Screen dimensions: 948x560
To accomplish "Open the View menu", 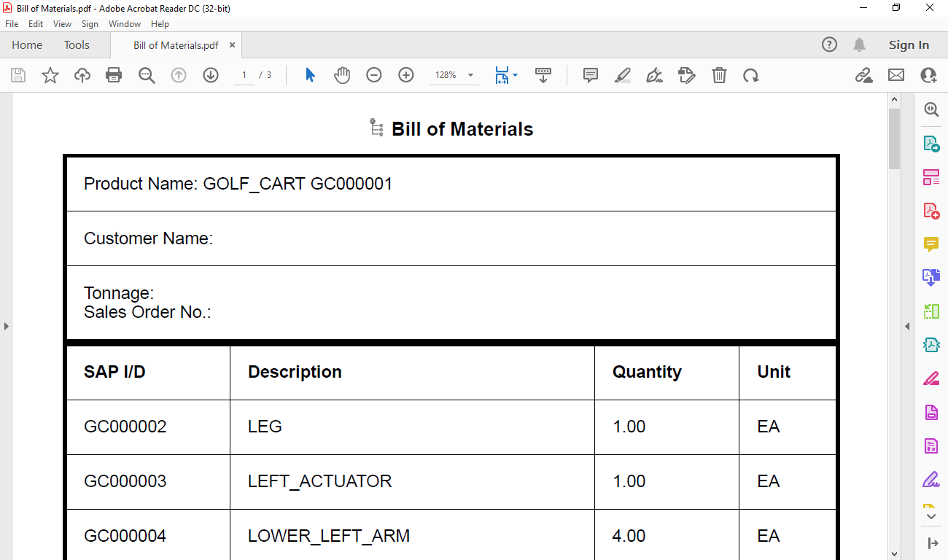I will (62, 24).
